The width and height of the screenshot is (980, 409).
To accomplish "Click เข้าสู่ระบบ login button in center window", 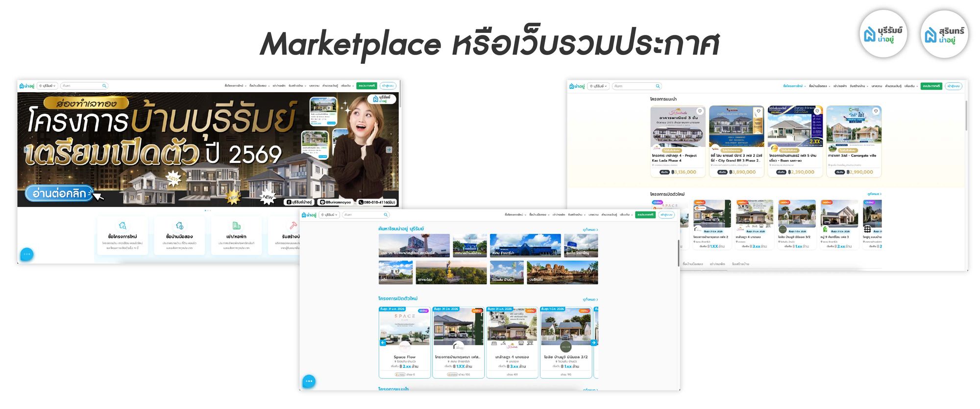I will pyautogui.click(x=666, y=215).
